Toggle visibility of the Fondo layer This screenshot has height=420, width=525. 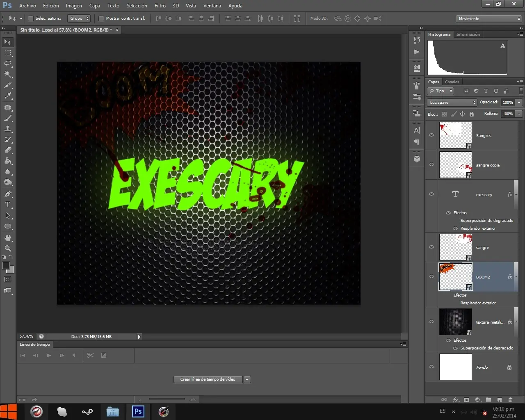click(x=431, y=367)
